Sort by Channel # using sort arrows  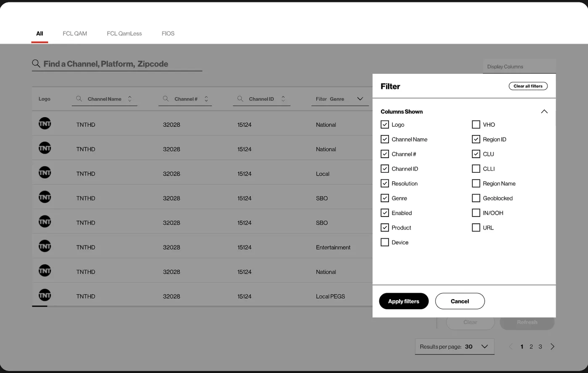coord(206,99)
